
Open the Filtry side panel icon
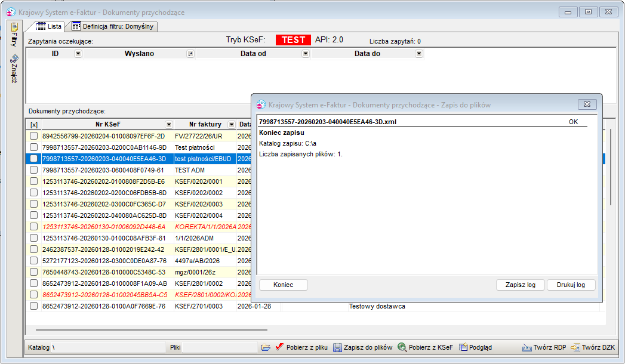coord(14,27)
